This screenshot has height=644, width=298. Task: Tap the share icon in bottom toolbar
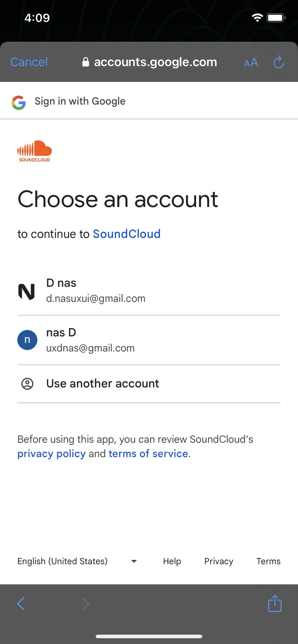coord(275,603)
